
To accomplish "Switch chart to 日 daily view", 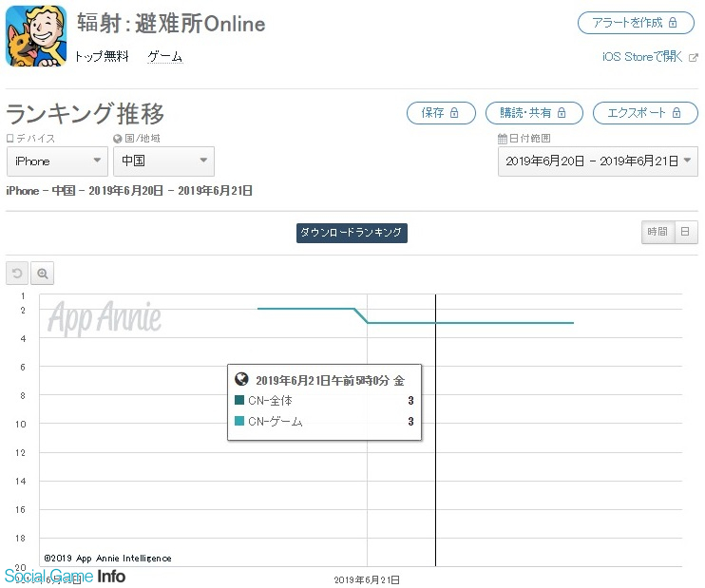I will click(x=686, y=232).
